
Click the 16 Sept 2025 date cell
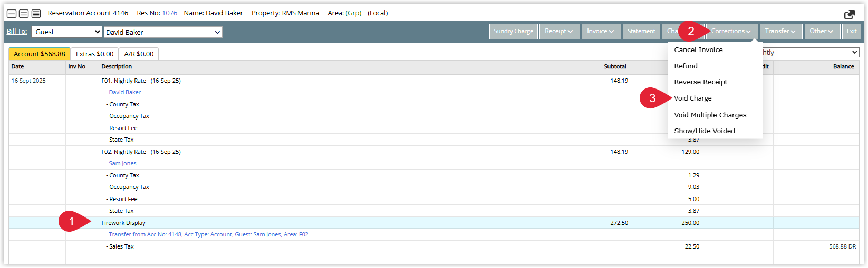pos(28,81)
